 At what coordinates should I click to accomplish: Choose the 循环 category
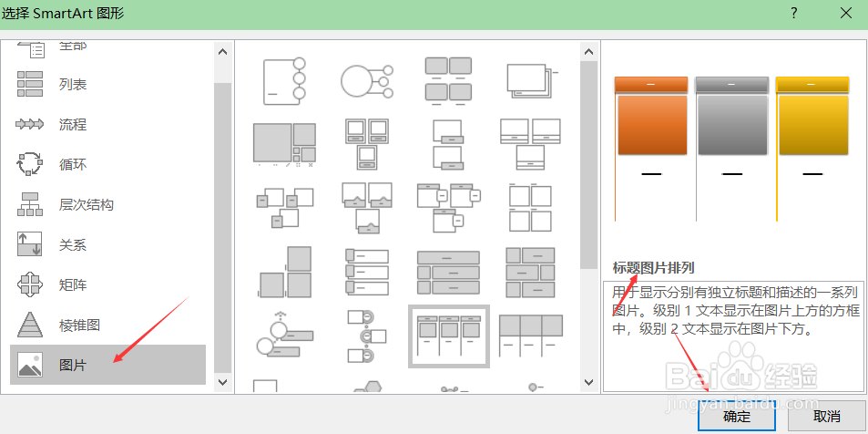(x=108, y=165)
